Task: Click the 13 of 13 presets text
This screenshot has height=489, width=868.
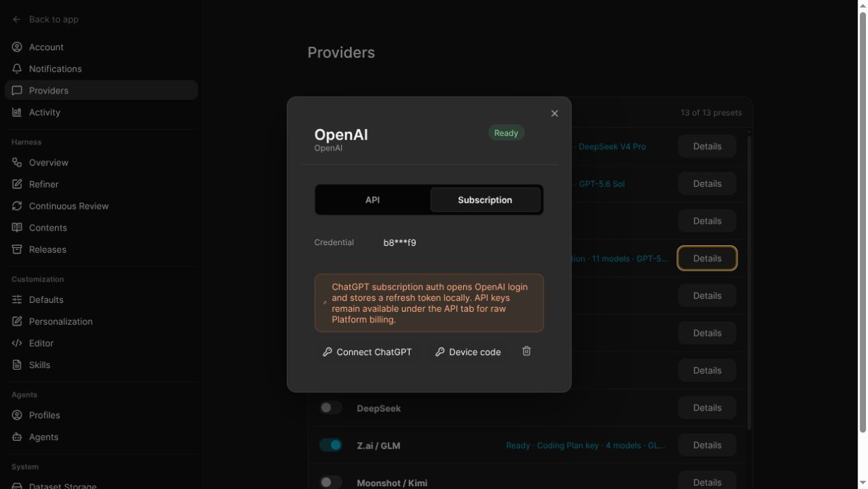Action: 711,113
